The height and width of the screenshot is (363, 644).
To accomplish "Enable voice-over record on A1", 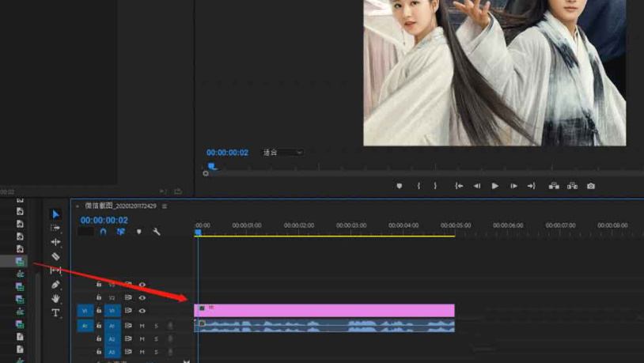I will (170, 326).
